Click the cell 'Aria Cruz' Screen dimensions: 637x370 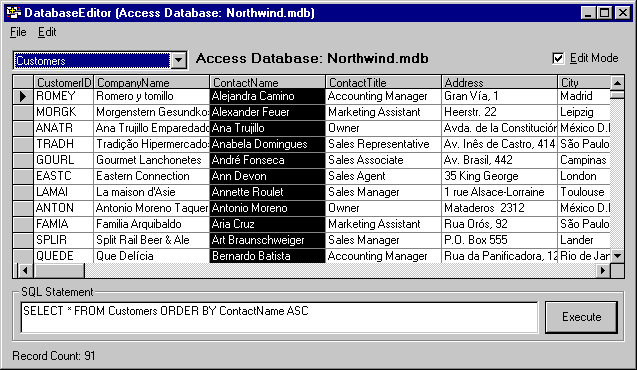pos(267,224)
